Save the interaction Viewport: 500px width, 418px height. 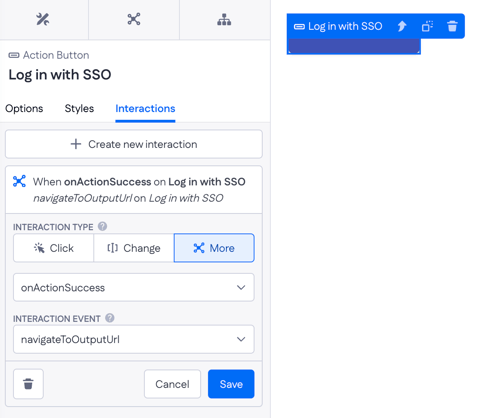(231, 384)
